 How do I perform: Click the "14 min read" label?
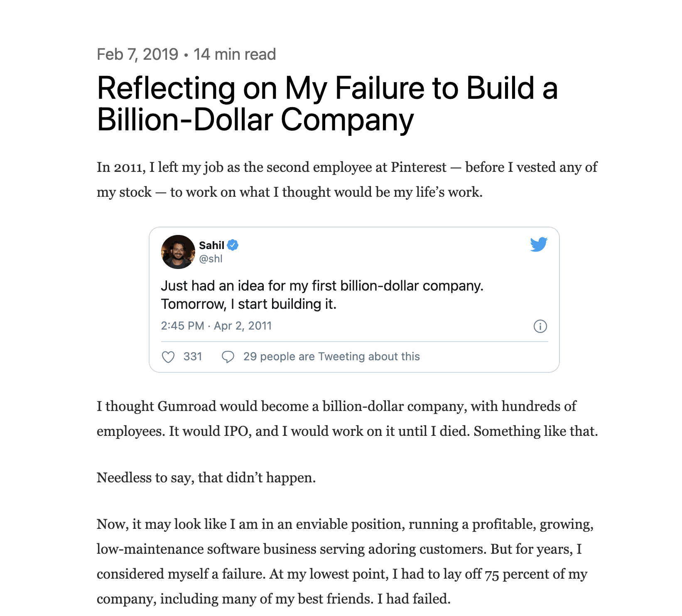click(x=235, y=54)
